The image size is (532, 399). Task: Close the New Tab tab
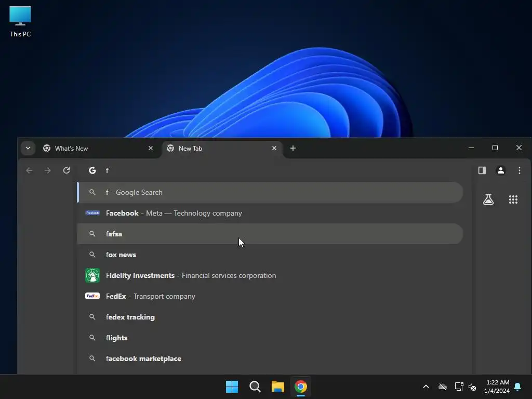click(x=274, y=148)
